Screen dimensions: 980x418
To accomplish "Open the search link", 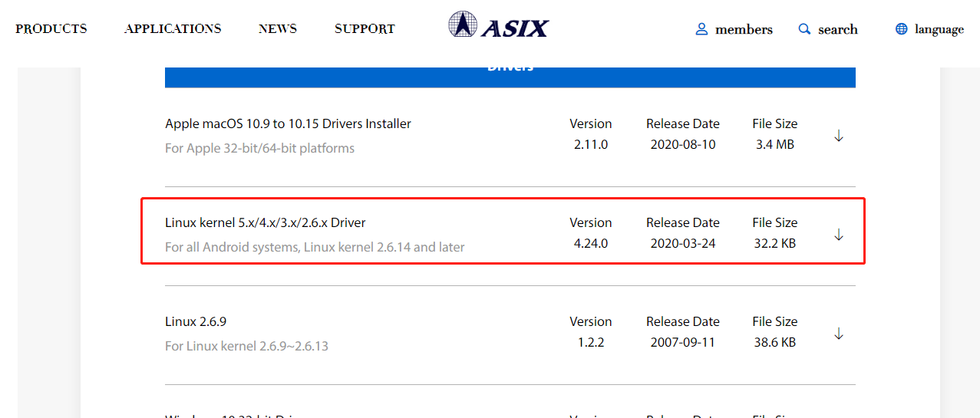I will 838,30.
